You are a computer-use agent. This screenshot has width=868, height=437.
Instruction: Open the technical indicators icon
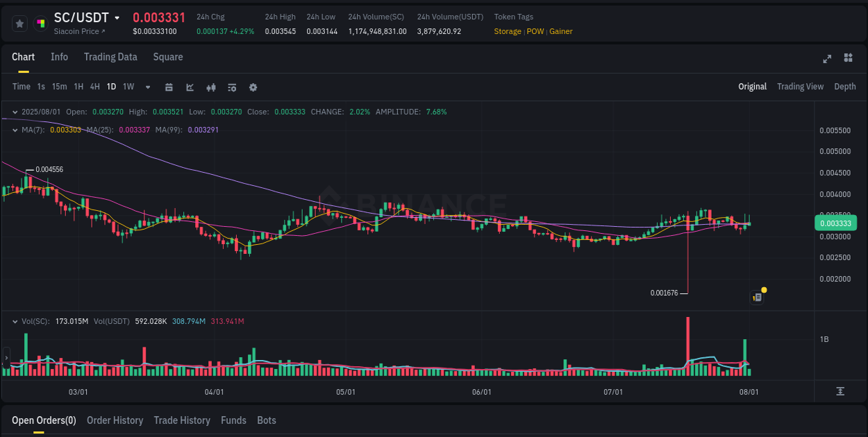coord(231,87)
